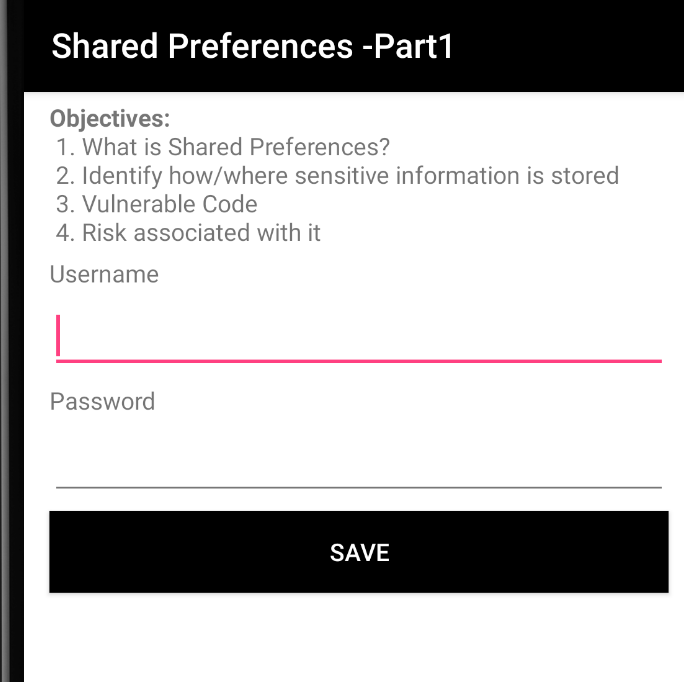The width and height of the screenshot is (684, 682).
Task: Click the bold Objectives: heading
Action: 110,119
